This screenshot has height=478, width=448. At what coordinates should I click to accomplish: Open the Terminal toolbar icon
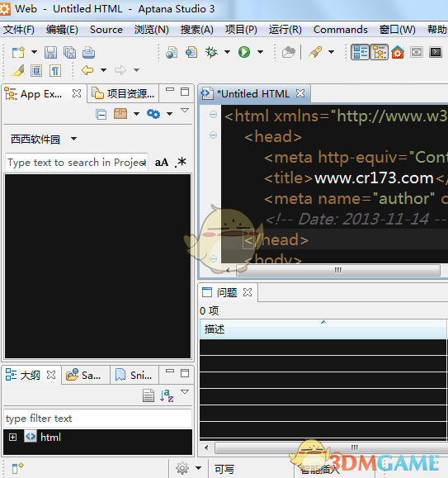tap(436, 53)
